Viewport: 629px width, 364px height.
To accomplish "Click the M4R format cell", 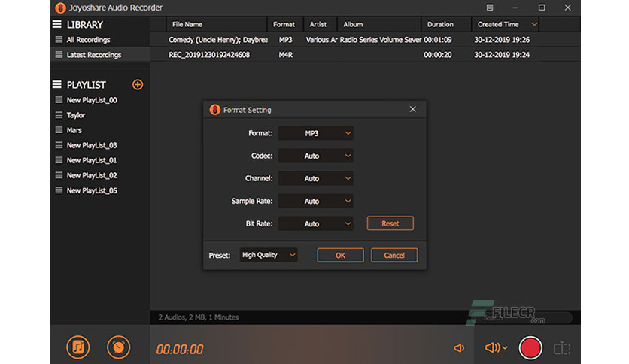I will pyautogui.click(x=286, y=55).
